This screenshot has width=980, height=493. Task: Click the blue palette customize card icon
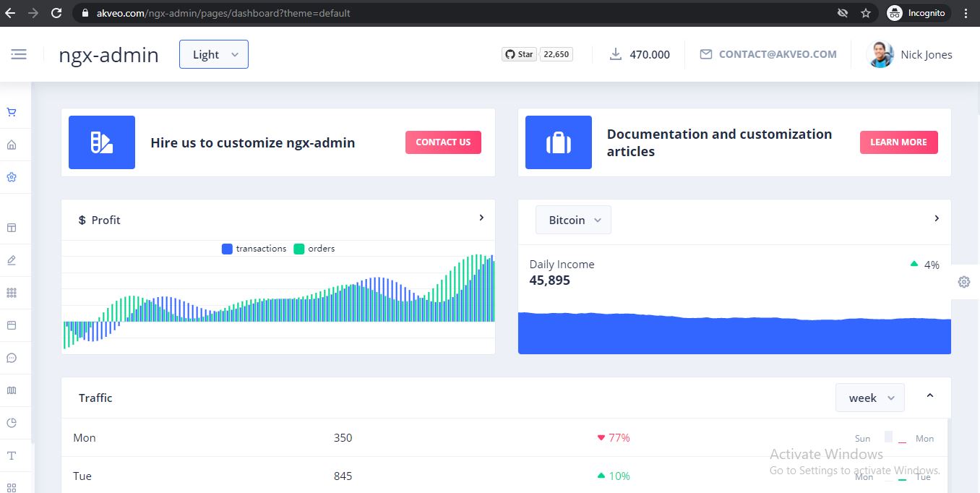[102, 142]
